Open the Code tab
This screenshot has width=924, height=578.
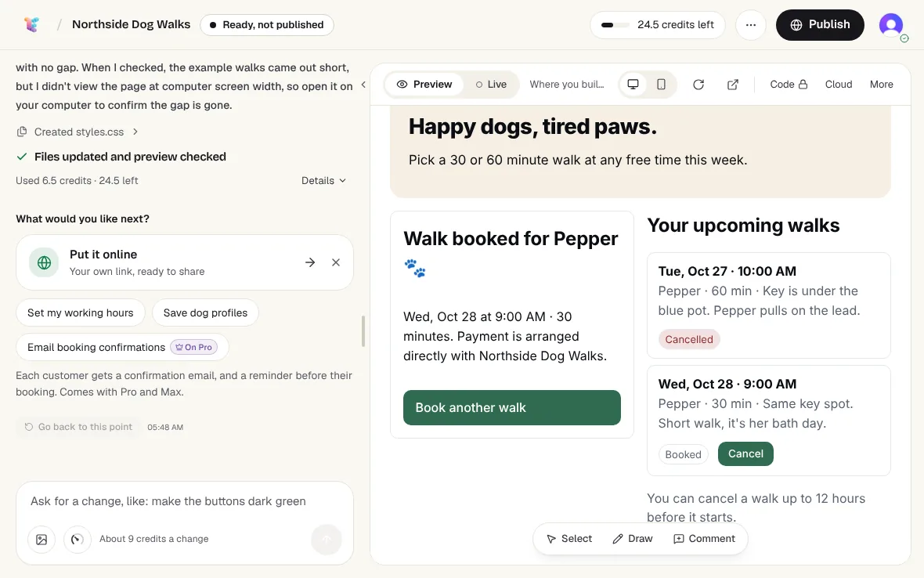tap(789, 85)
